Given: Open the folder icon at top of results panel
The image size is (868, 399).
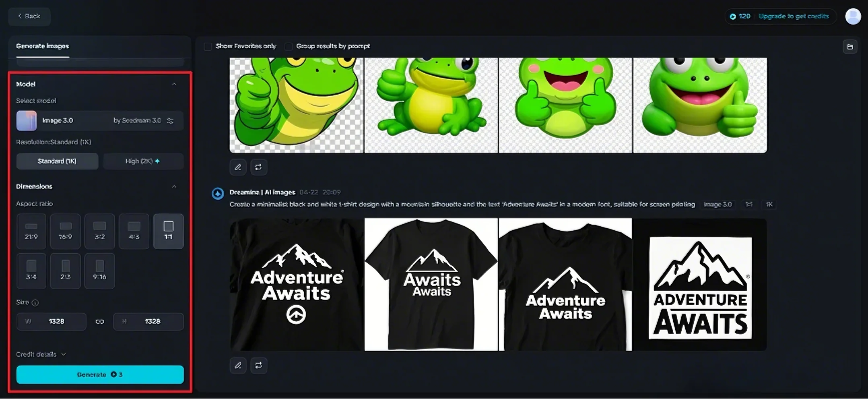Looking at the screenshot, I should tap(850, 46).
